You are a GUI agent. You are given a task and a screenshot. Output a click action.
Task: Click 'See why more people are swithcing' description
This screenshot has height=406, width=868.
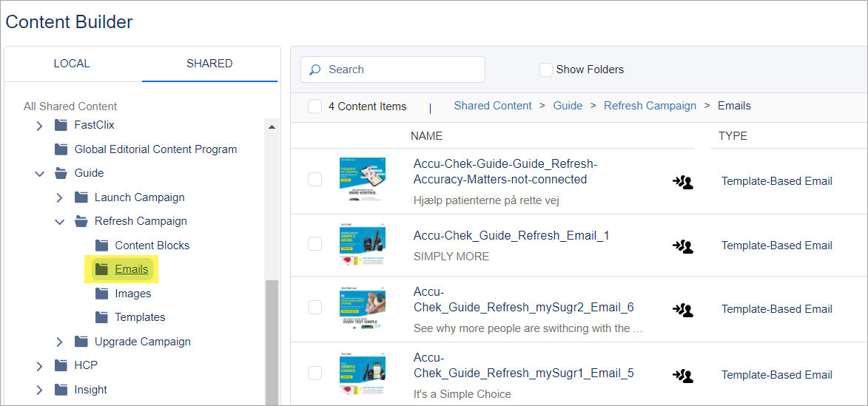point(528,328)
